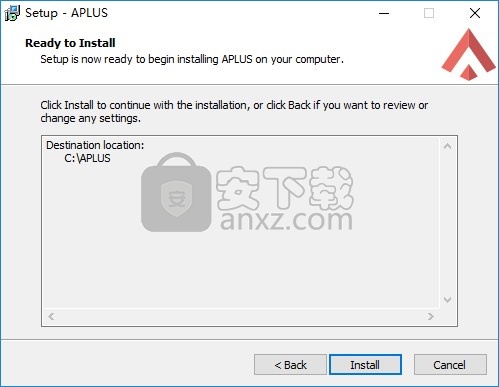Click the horizontal scrollbar track in summary box
499x387 pixels.
[x=241, y=316]
